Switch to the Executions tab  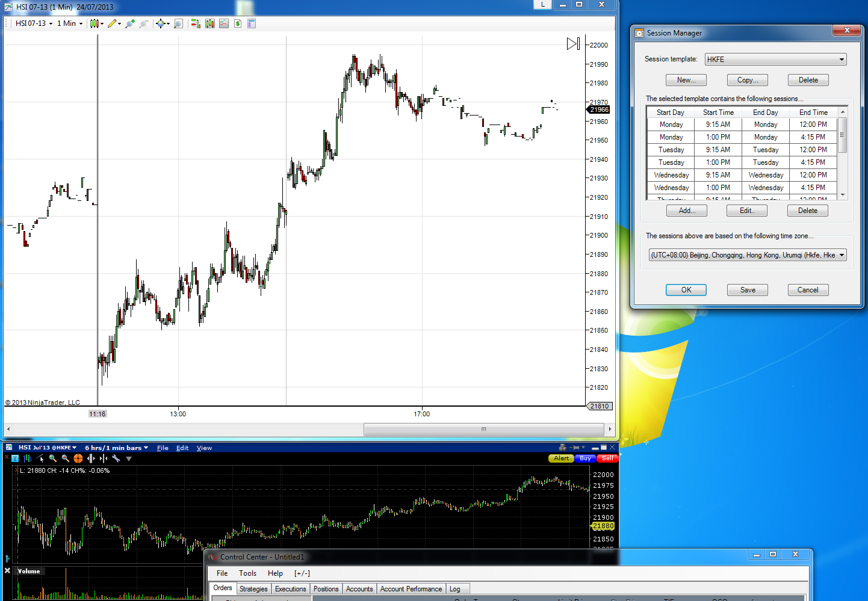pos(291,589)
